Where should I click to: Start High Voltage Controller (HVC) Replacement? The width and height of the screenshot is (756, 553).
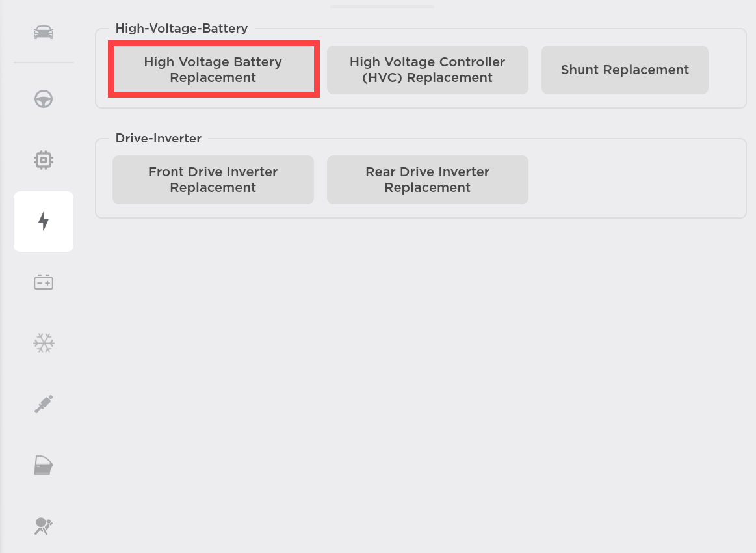[x=427, y=70]
